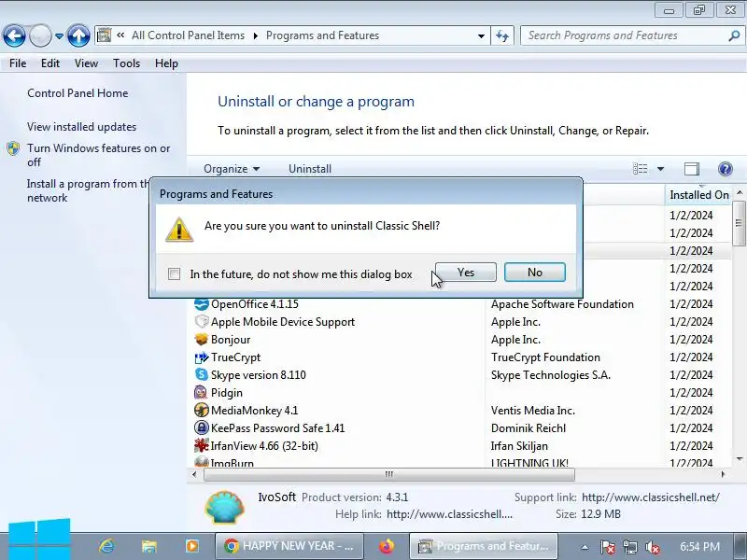Screen dimensions: 747x560
Task: Click the horizontal scrollbar thumb
Action: click(389, 474)
